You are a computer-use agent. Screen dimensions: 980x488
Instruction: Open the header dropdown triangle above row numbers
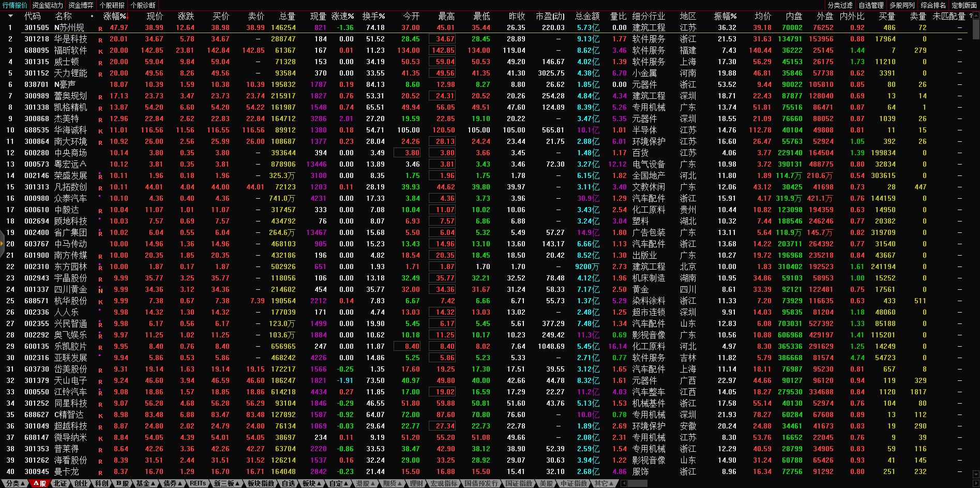[10, 16]
